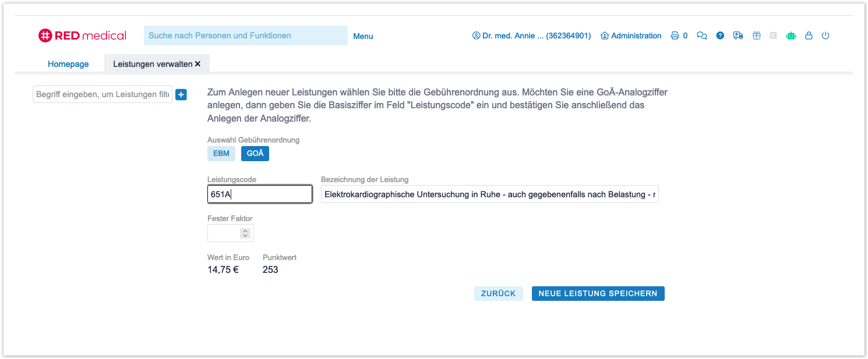Click the Leistungscode input field
The image size is (868, 359).
coord(260,194)
